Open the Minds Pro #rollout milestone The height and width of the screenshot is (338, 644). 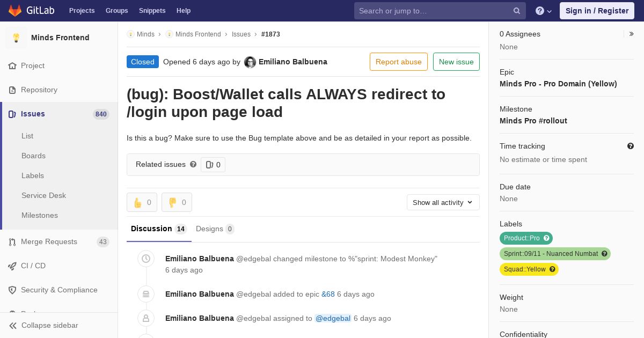tap(533, 121)
